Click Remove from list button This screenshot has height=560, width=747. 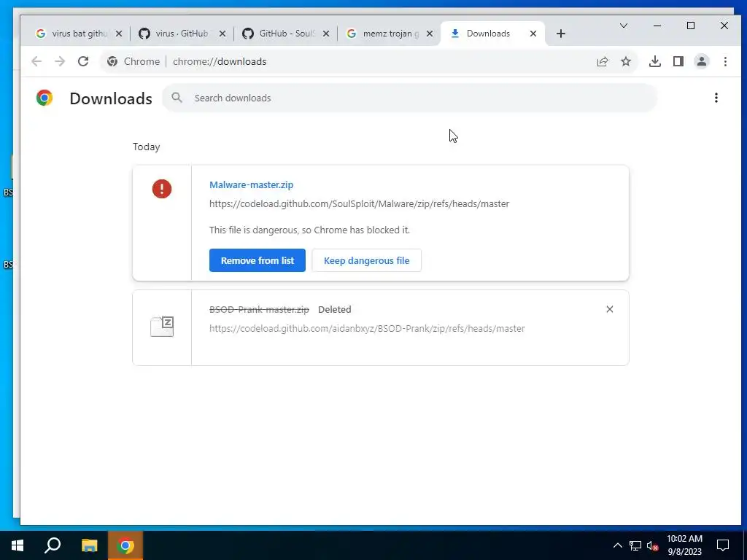tap(258, 260)
